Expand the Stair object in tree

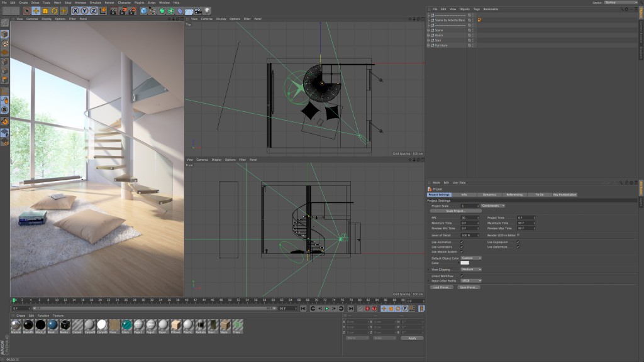pyautogui.click(x=428, y=40)
